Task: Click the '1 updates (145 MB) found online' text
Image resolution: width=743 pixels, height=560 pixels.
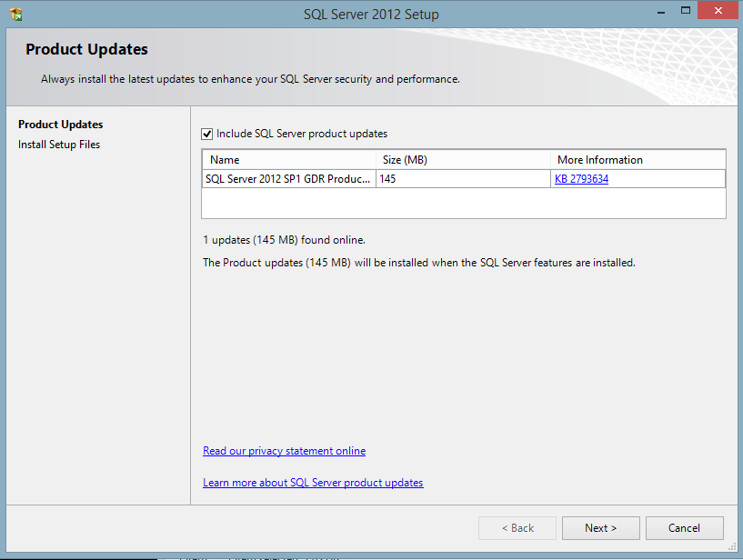Action: click(x=285, y=240)
